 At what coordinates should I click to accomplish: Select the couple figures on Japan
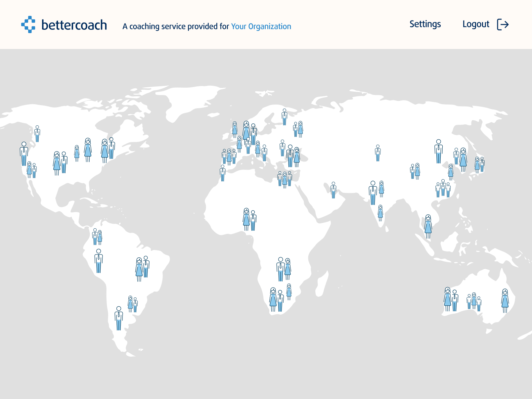point(479,165)
